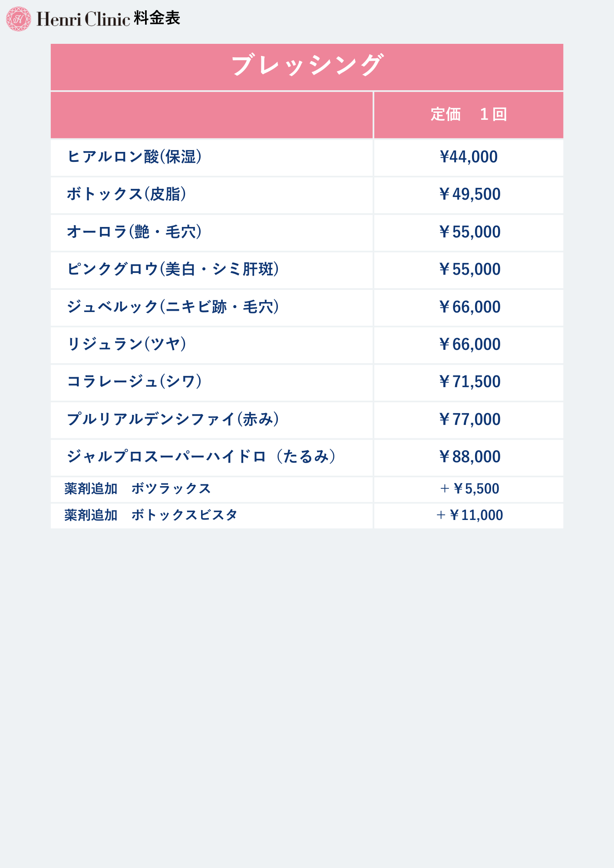Select the ジャルプロスーパーハイドロ(たるみ) row label
This screenshot has width=614, height=868.
[201, 457]
